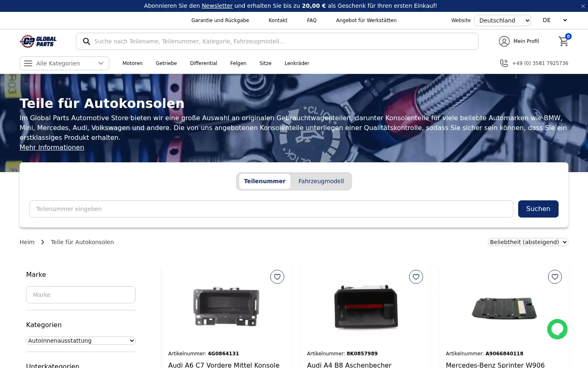Expand Alle Kategorien chevron
588x368 pixels.
coord(101,63)
